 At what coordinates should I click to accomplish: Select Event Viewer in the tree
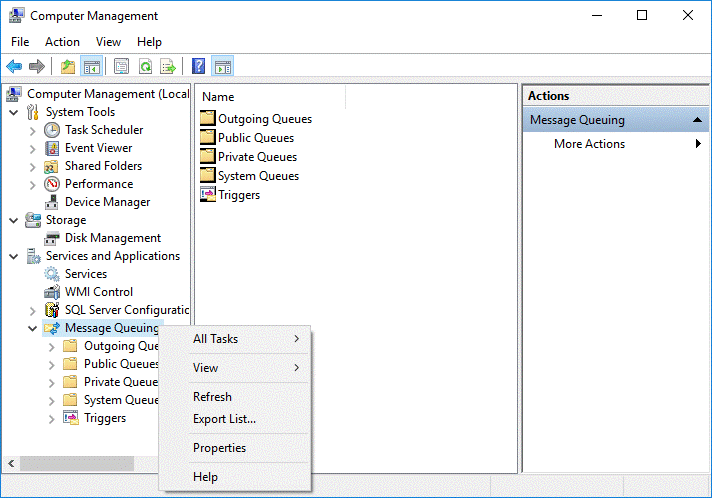pyautogui.click(x=98, y=148)
